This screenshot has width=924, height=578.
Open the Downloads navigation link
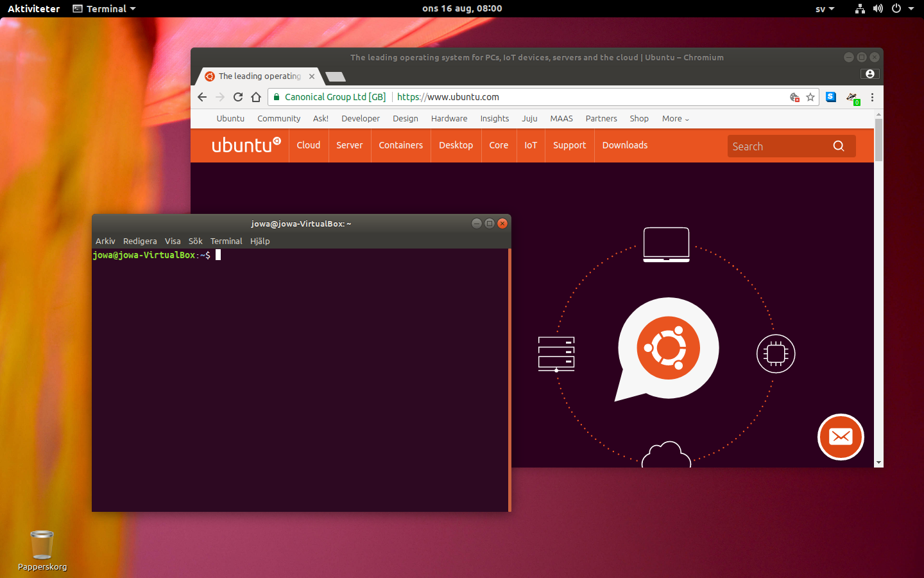[x=625, y=145]
